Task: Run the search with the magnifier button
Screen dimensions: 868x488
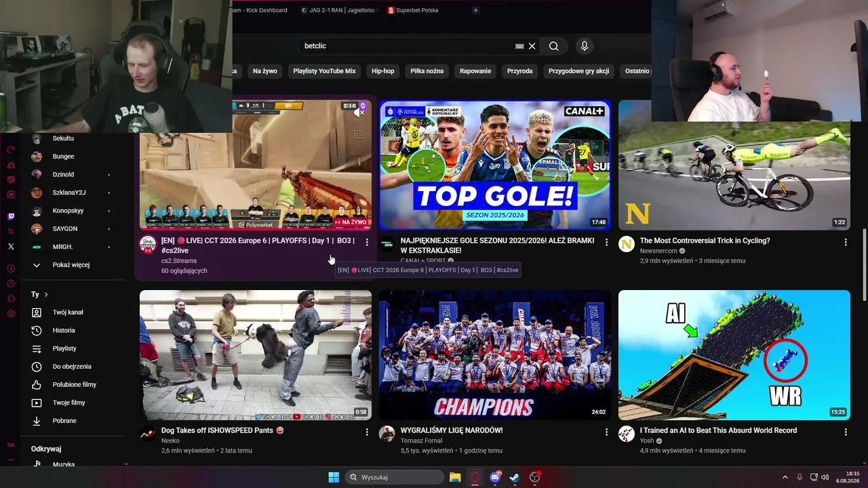Action: [554, 46]
